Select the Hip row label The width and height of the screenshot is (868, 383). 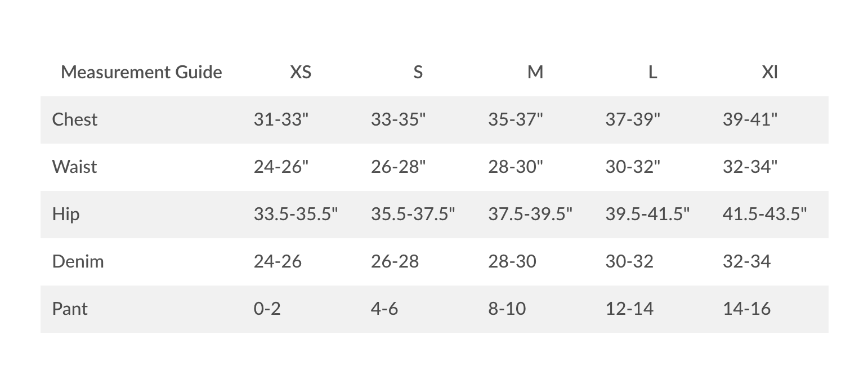pos(66,214)
